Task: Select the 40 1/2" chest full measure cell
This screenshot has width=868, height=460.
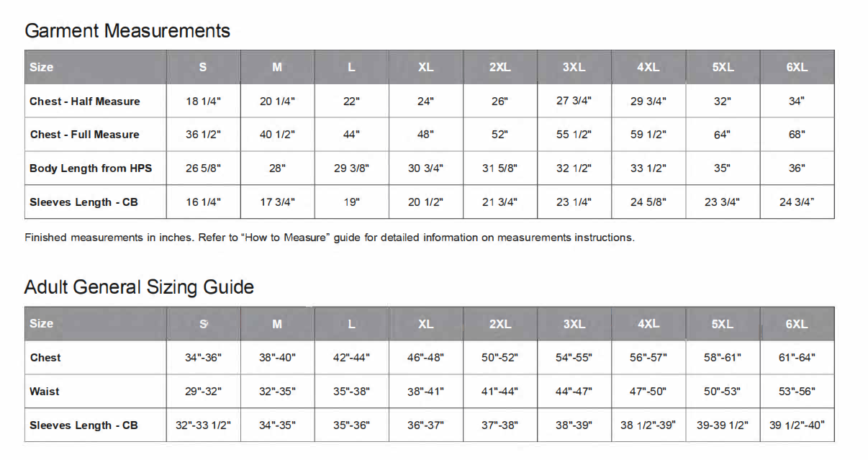Action: point(277,135)
